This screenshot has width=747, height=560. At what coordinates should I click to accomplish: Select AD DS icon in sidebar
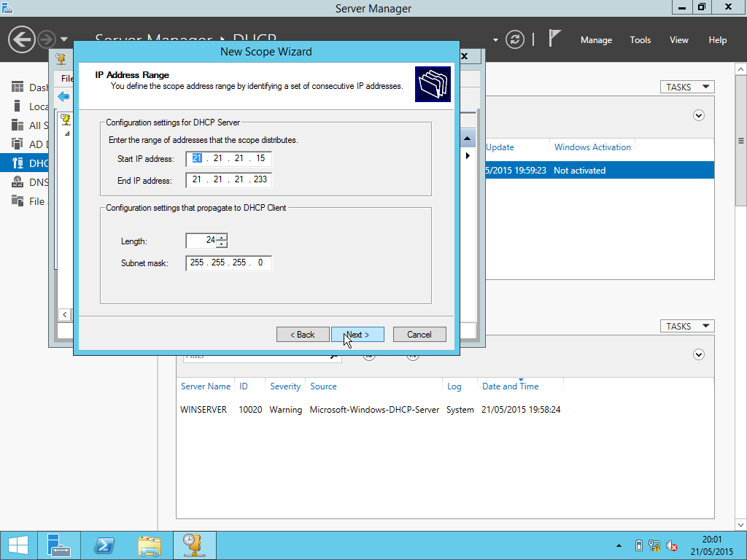point(18,144)
